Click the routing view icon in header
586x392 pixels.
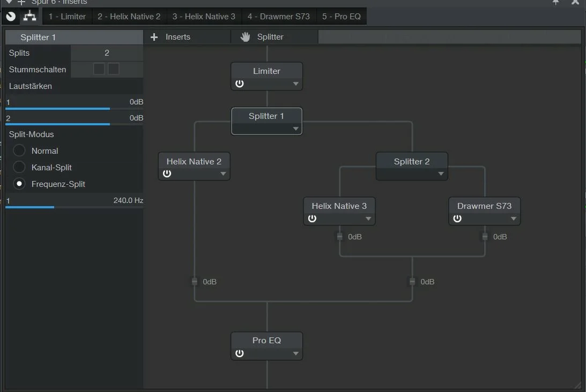pyautogui.click(x=29, y=16)
